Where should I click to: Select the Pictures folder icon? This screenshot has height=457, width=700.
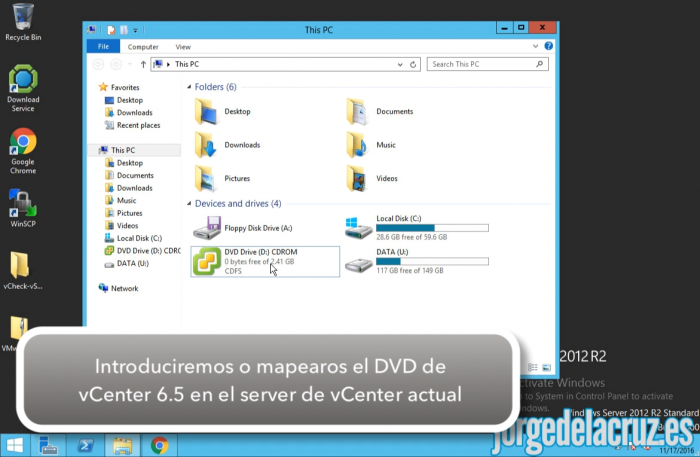point(206,179)
